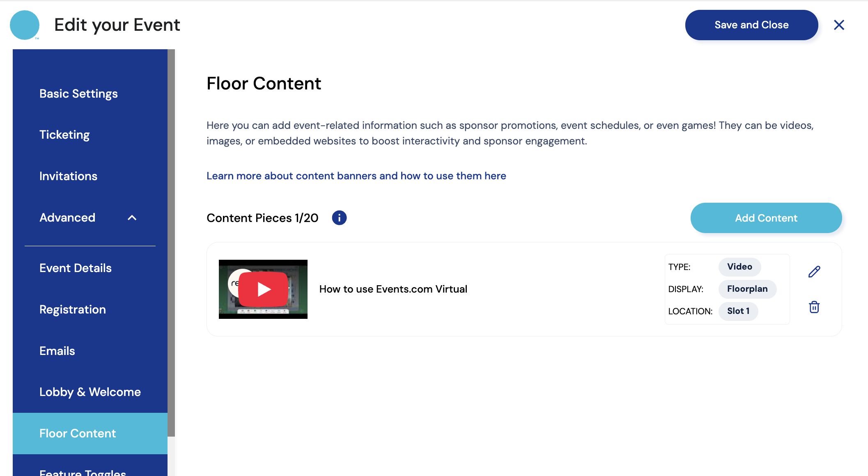Open the Emails section
The image size is (868, 476).
57,351
